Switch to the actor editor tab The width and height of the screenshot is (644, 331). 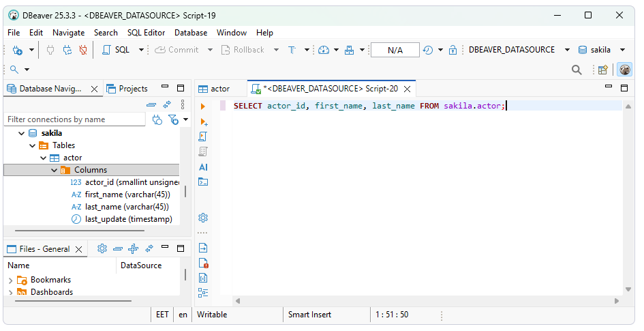(214, 89)
